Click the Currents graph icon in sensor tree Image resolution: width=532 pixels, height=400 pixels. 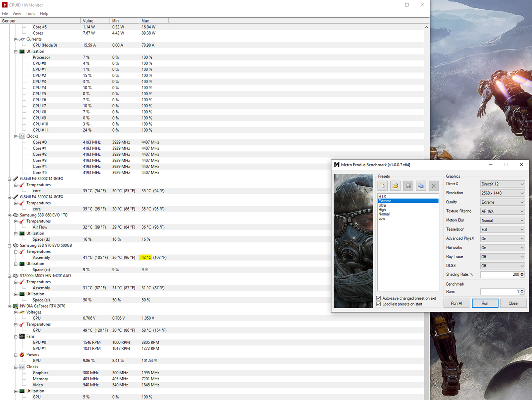(x=22, y=39)
